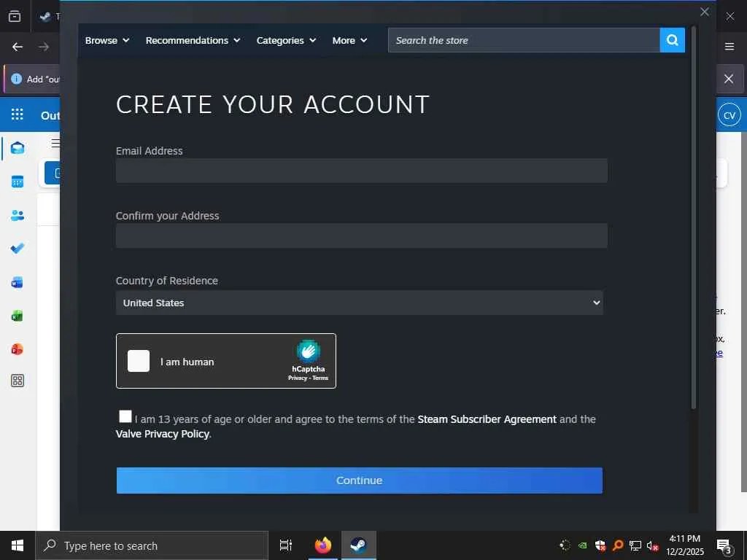This screenshot has width=747, height=560.
Task: Open notification center in system tray
Action: point(724,546)
